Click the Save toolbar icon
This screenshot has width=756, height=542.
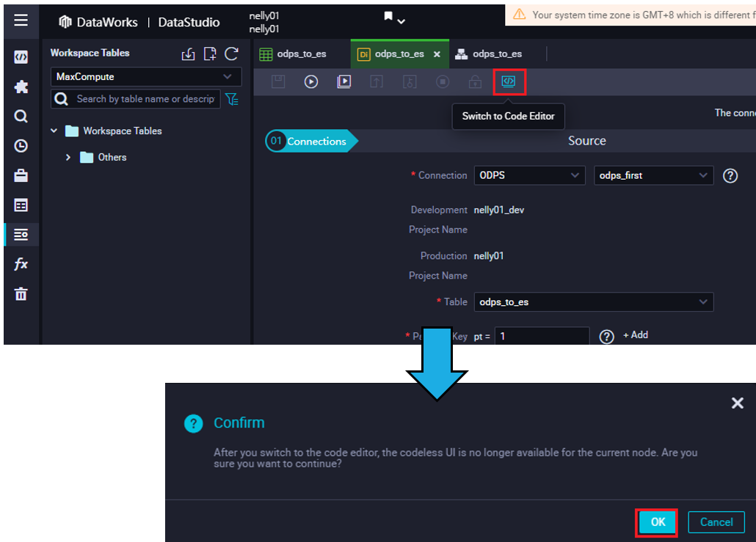tap(278, 81)
